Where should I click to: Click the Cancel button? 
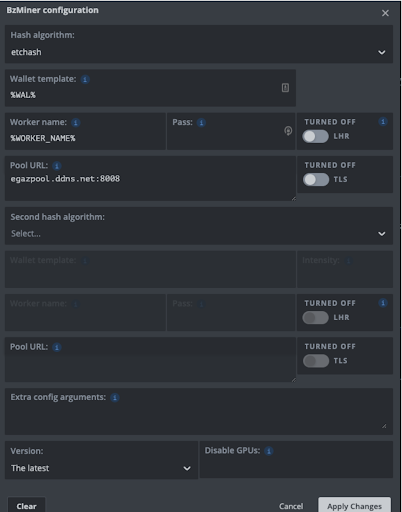click(291, 506)
